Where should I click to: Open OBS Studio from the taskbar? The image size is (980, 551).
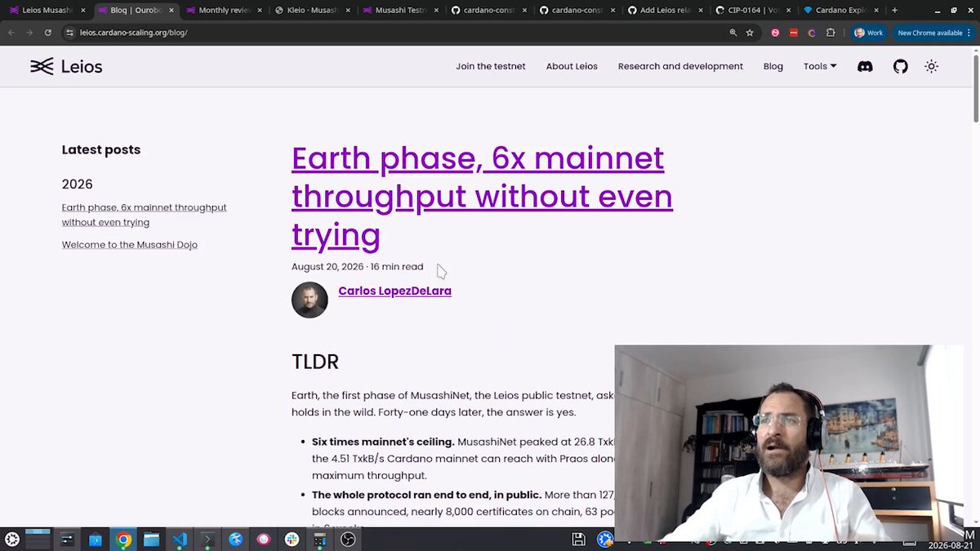pyautogui.click(x=348, y=540)
